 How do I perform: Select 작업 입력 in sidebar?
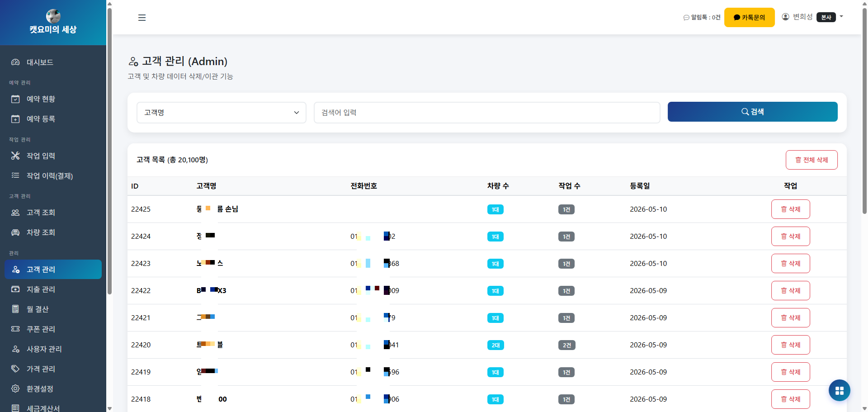tap(53, 156)
